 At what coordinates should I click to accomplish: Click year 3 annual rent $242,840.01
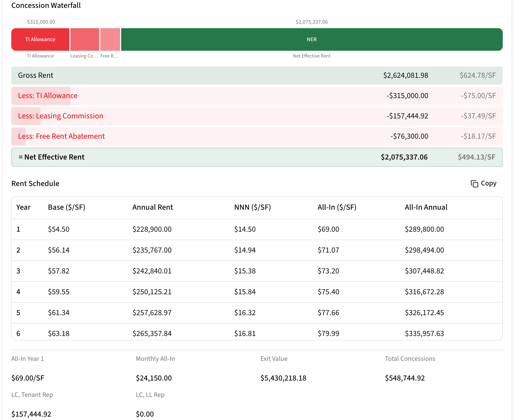coord(152,271)
